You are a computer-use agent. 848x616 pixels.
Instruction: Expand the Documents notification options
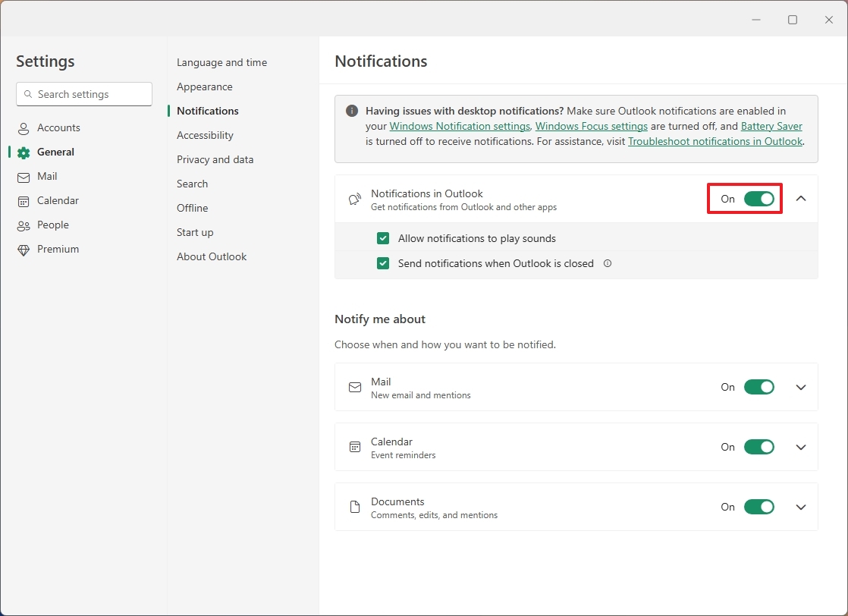coord(801,508)
